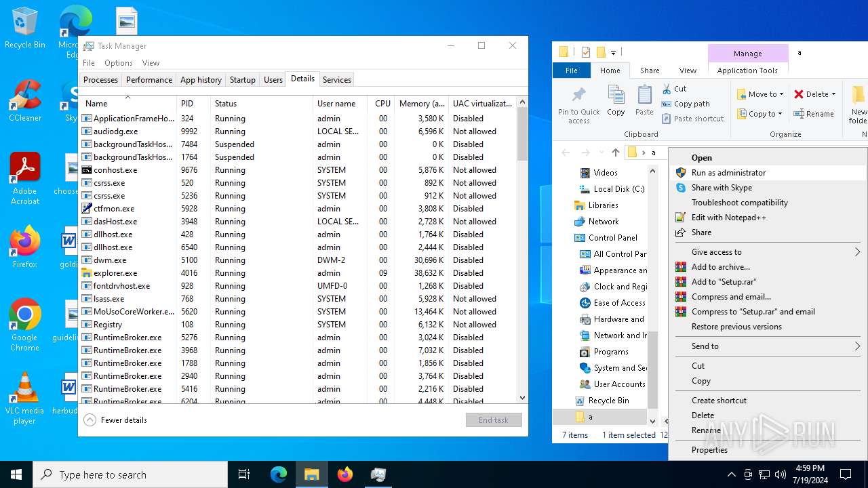Image resolution: width=868 pixels, height=488 pixels.
Task: Select the dwm.exe process row
Action: coord(298,260)
